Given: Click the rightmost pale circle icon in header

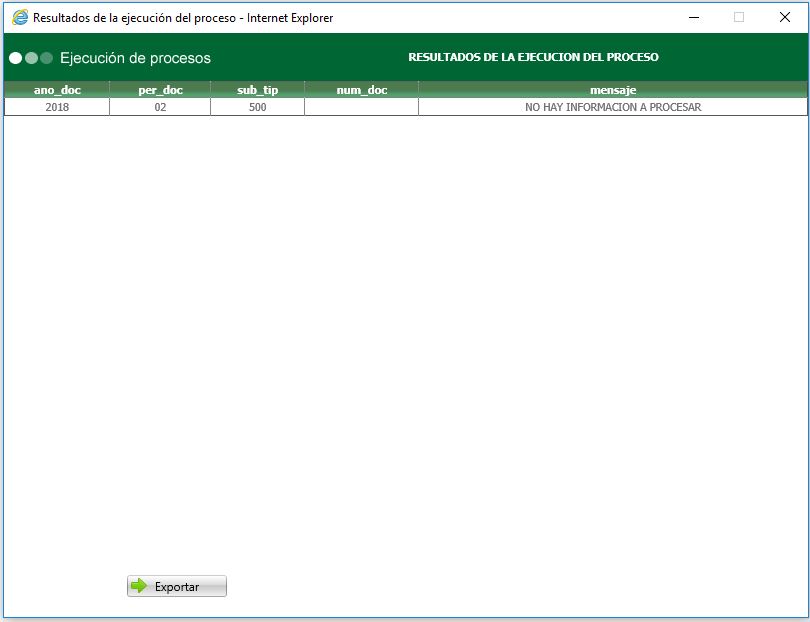Looking at the screenshot, I should tap(44, 58).
